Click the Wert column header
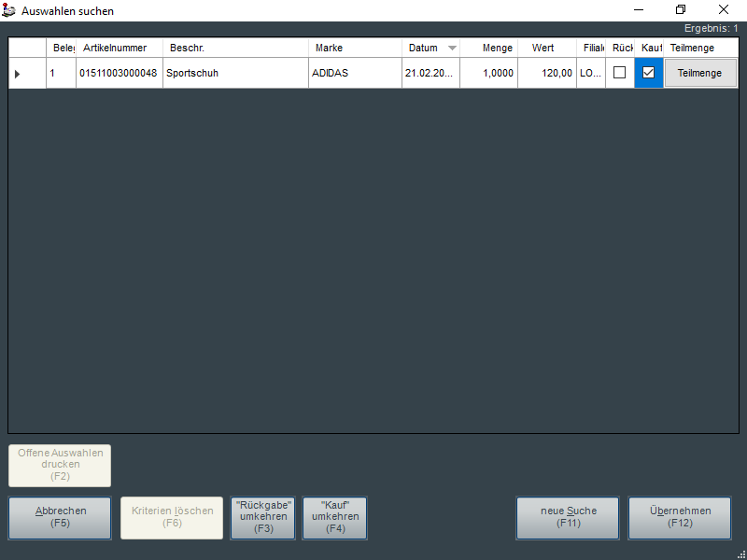The width and height of the screenshot is (747, 560). [546, 48]
